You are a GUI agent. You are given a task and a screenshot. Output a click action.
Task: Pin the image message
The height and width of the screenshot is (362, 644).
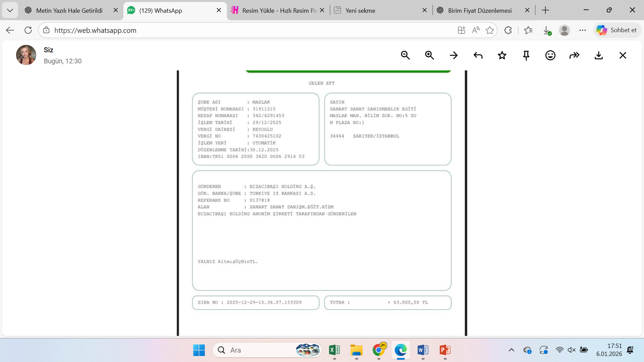[526, 55]
